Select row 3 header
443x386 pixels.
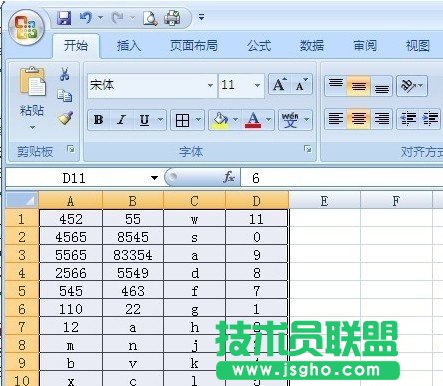(22, 255)
